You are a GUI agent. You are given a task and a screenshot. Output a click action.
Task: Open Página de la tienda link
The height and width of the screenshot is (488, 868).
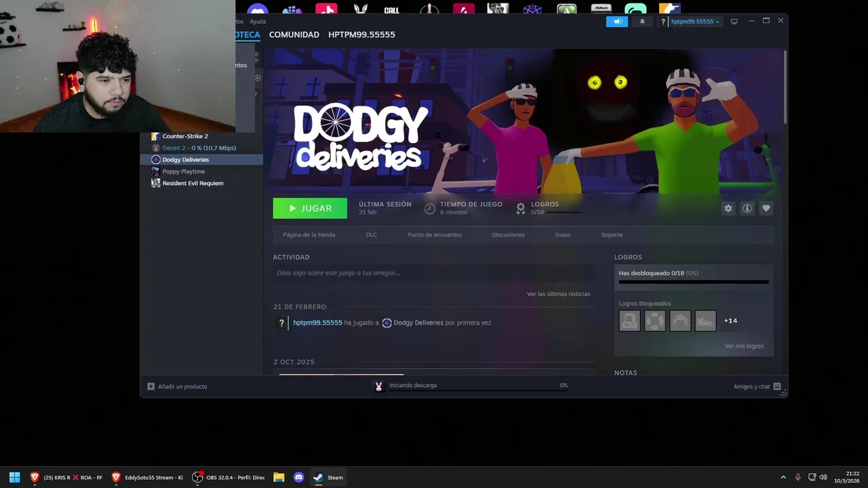(x=309, y=235)
